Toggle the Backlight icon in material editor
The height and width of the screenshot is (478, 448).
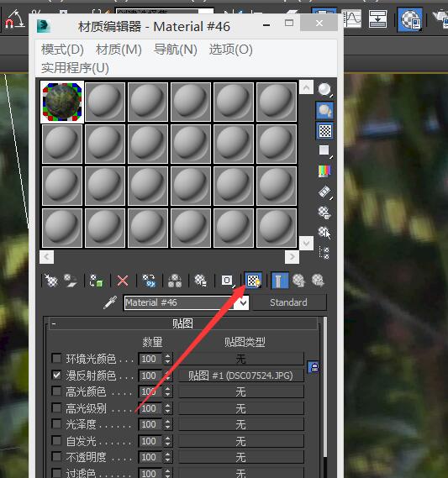pyautogui.click(x=324, y=110)
